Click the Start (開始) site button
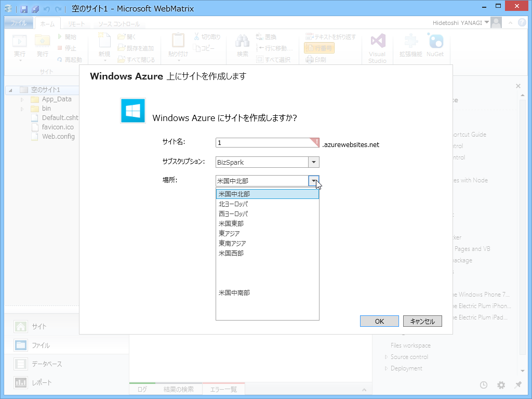Image resolution: width=532 pixels, height=399 pixels. [67, 37]
